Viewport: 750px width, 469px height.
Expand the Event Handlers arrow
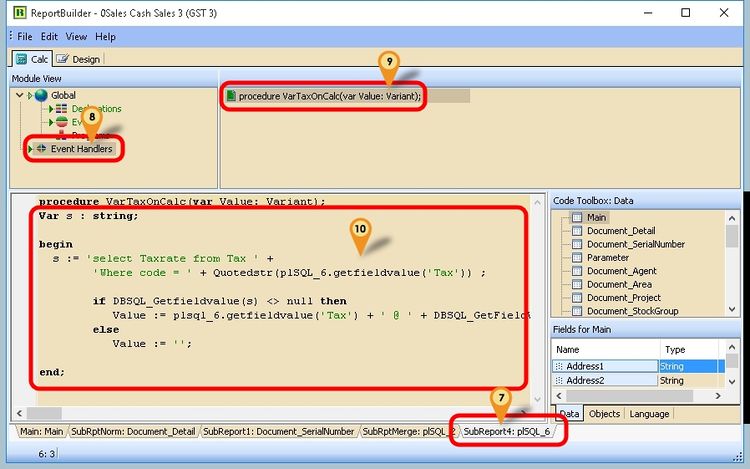[x=30, y=149]
